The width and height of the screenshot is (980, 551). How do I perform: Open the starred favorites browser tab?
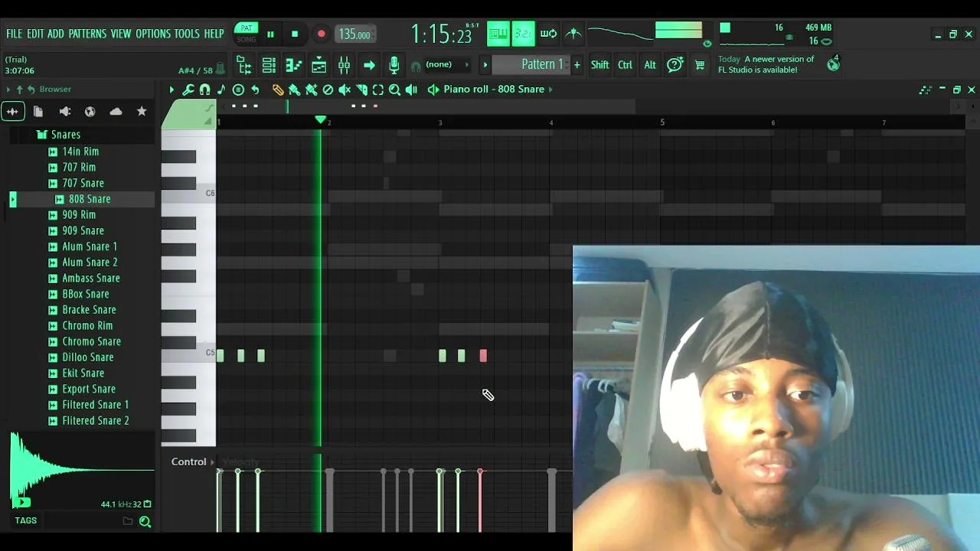pyautogui.click(x=142, y=112)
